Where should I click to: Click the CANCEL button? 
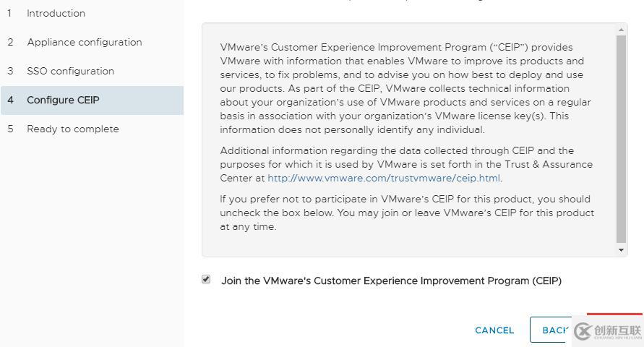tap(494, 330)
